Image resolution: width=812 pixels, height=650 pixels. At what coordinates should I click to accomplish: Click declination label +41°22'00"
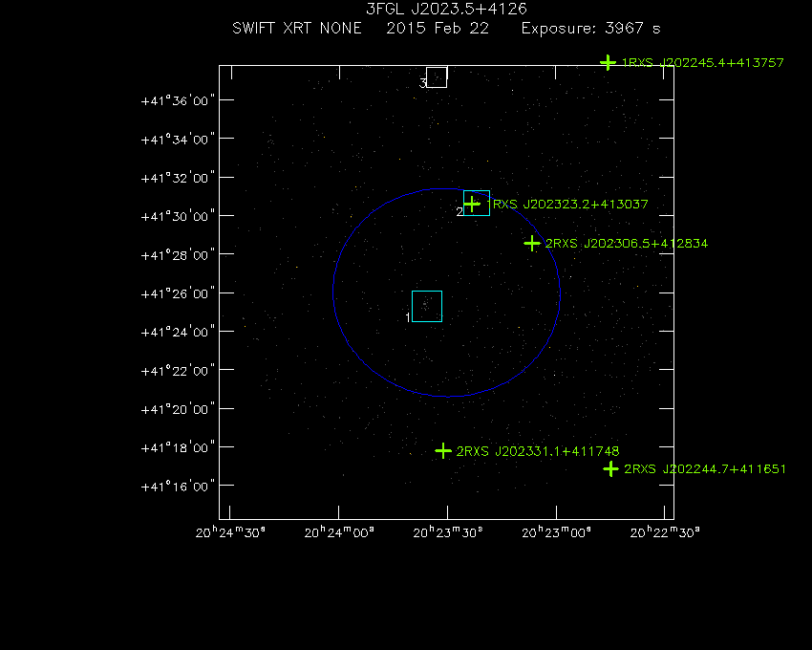point(178,371)
